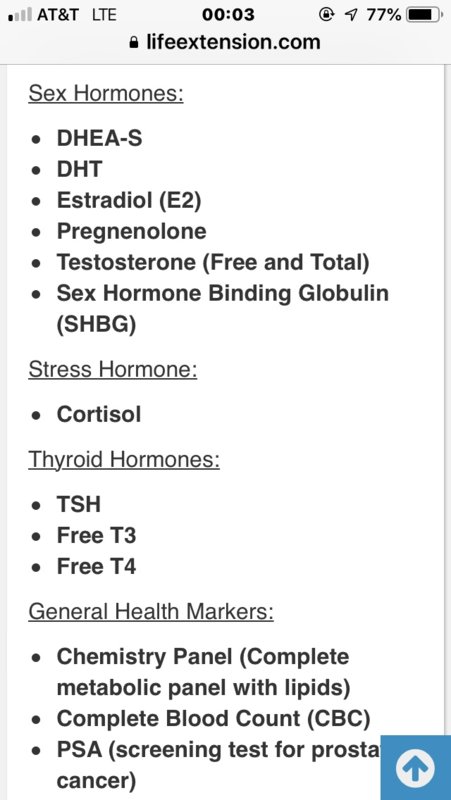Tap the Thyroid Hormones heading
451x800 pixels.
(x=124, y=460)
